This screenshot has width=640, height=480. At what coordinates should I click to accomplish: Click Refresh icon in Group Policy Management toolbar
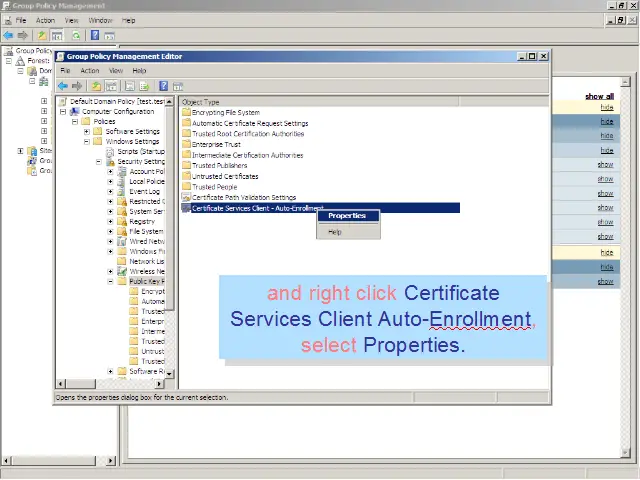point(76,35)
